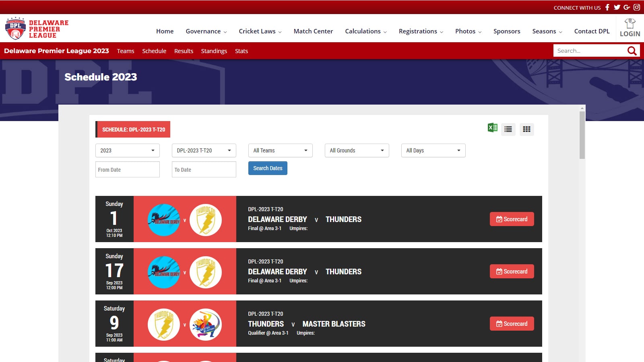This screenshot has width=644, height=362.
Task: Open the Instagram icon in header
Action: coord(637,7)
